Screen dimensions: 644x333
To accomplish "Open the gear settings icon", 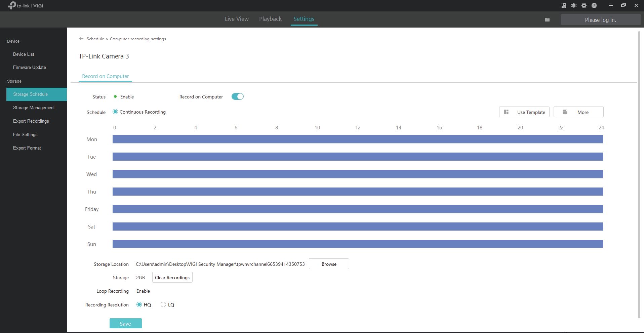I will (x=584, y=5).
